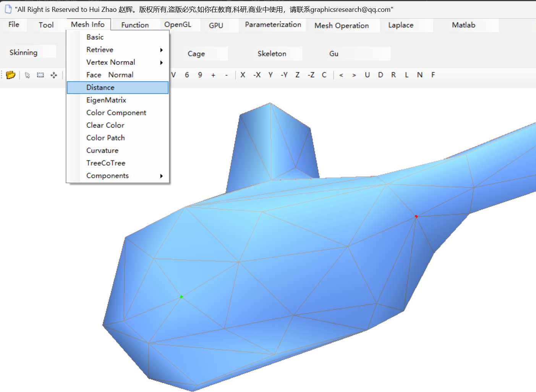Open the Skeleton menu
This screenshot has width=536, height=392.
[x=272, y=54]
